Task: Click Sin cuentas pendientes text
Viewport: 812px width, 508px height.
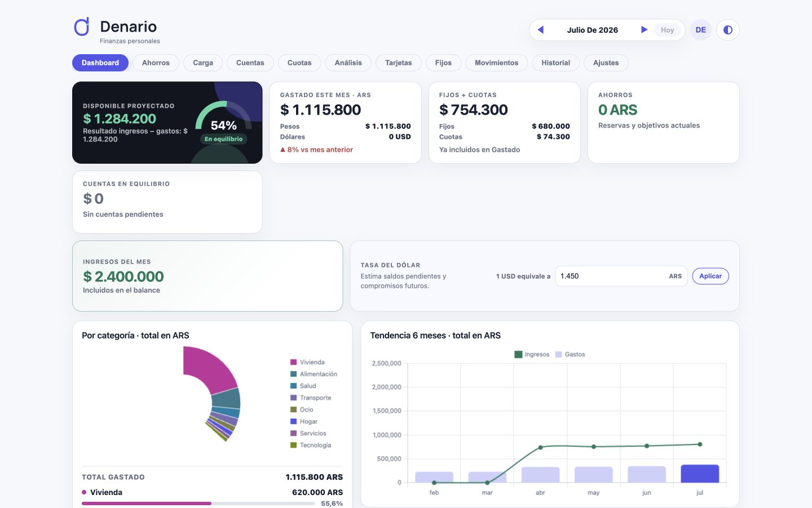Action: coord(123,214)
